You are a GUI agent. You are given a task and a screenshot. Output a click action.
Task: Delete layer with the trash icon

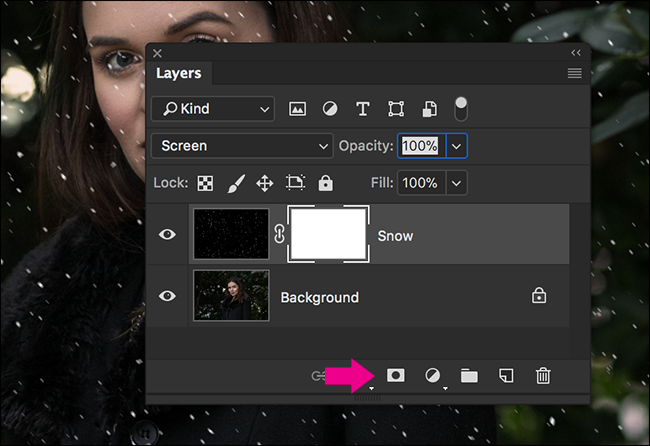click(x=543, y=376)
